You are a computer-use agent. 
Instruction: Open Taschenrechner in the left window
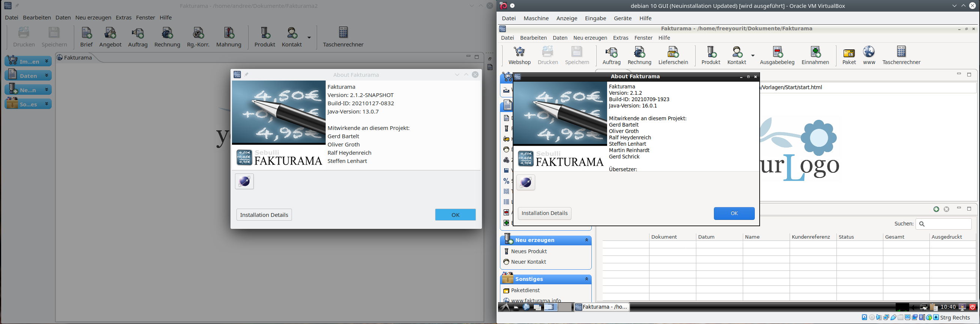tap(343, 37)
